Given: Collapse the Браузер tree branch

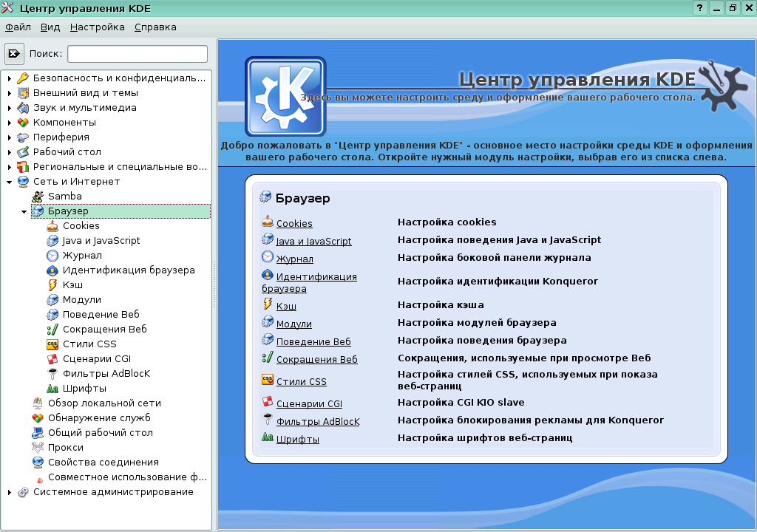Looking at the screenshot, I should pyautogui.click(x=24, y=211).
